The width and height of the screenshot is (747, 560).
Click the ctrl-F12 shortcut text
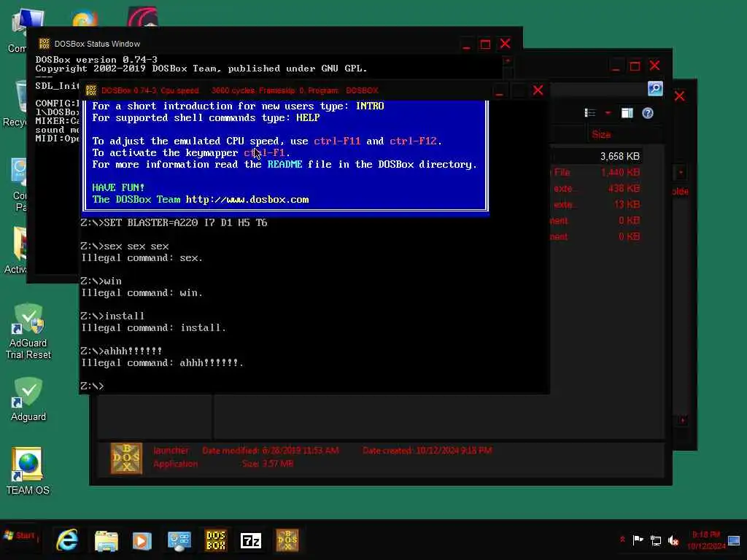(413, 141)
